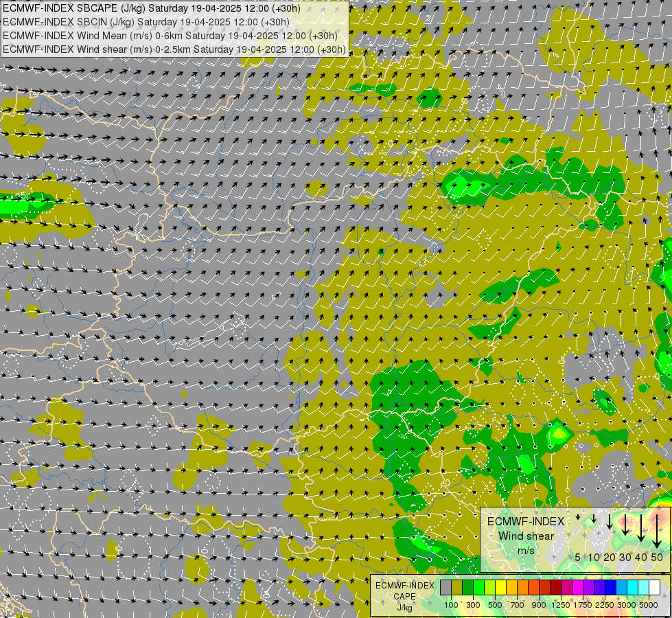Click the 1750 value on CAPE scale
Image resolution: width=672 pixels, height=618 pixels.
[x=583, y=605]
